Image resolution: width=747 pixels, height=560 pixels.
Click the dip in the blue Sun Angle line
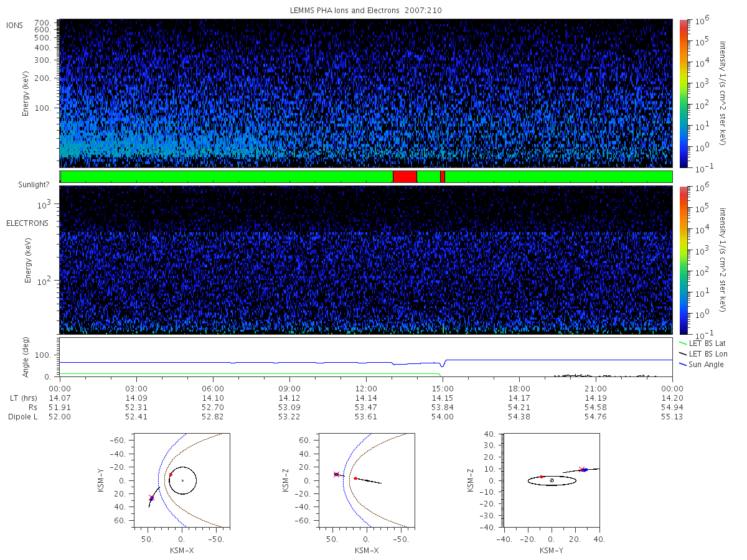click(x=441, y=365)
